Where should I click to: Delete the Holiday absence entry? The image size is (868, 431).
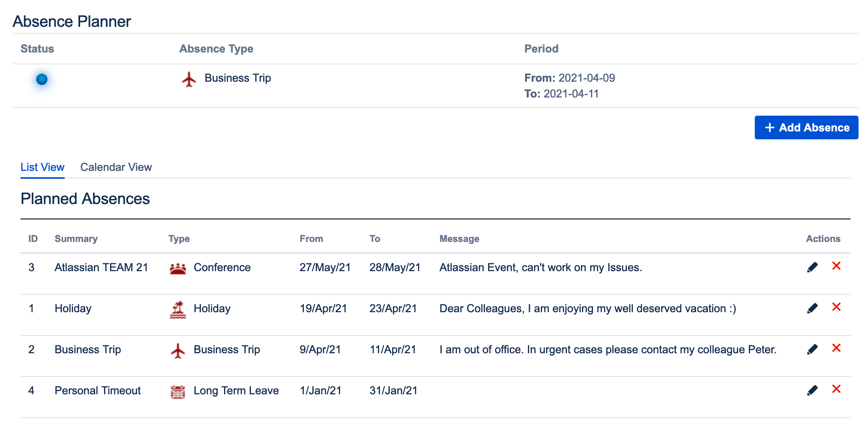tap(836, 307)
